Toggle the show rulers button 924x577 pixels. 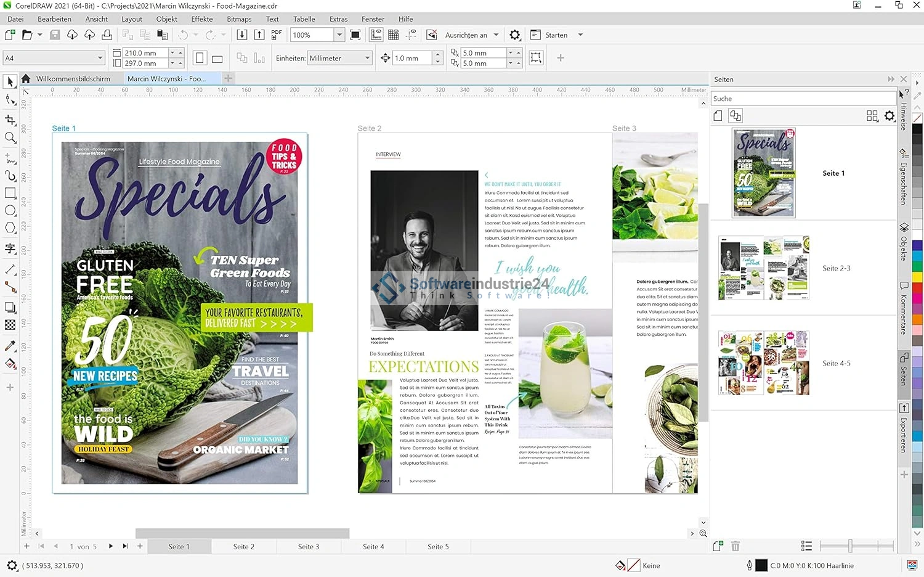point(376,35)
